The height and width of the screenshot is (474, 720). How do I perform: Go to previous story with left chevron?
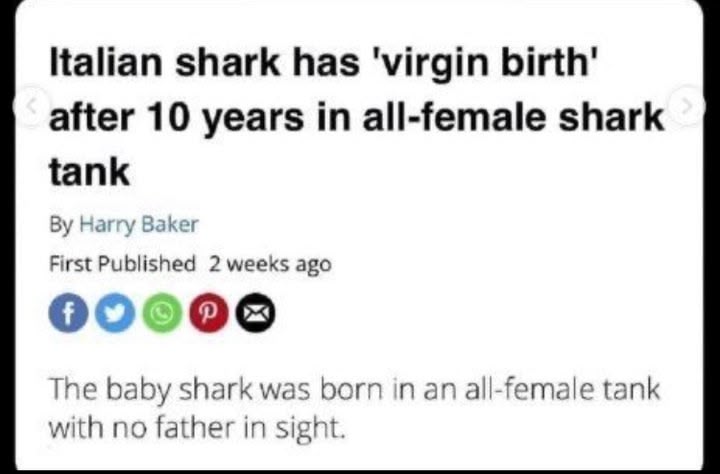(31, 106)
